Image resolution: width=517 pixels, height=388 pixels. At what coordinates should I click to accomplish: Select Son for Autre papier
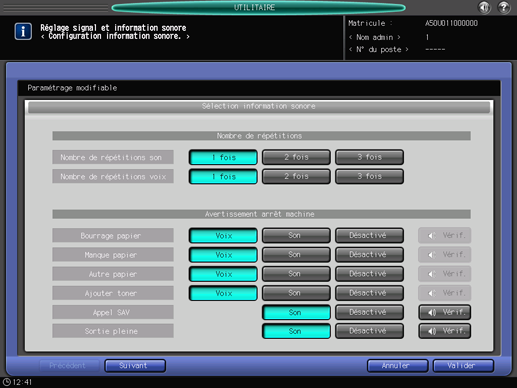[x=296, y=274]
